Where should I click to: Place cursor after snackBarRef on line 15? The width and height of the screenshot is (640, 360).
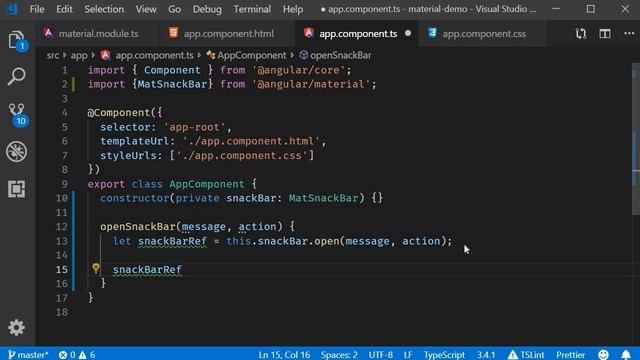pyautogui.click(x=183, y=269)
